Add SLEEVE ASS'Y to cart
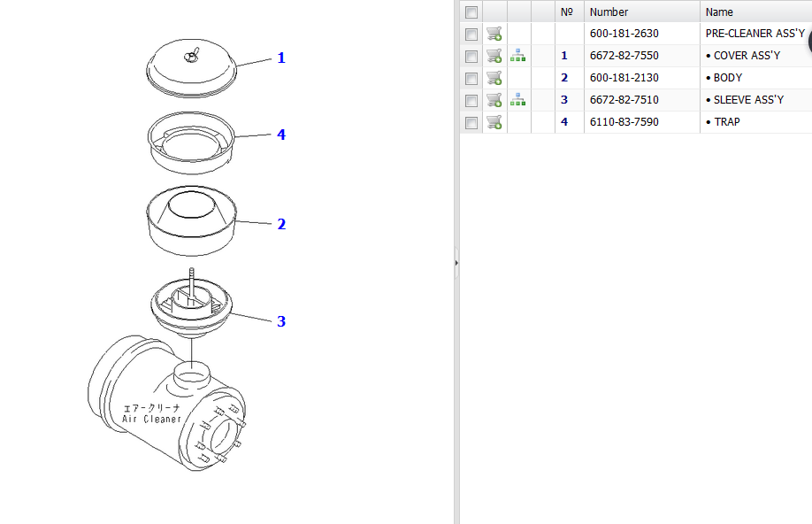 [494, 100]
